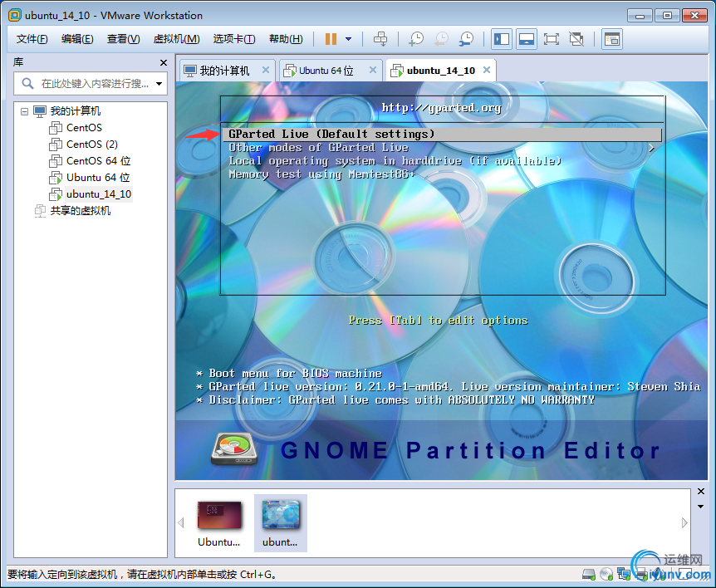Select CentOS (2) in the library
This screenshot has width=716, height=588.
pyautogui.click(x=91, y=145)
